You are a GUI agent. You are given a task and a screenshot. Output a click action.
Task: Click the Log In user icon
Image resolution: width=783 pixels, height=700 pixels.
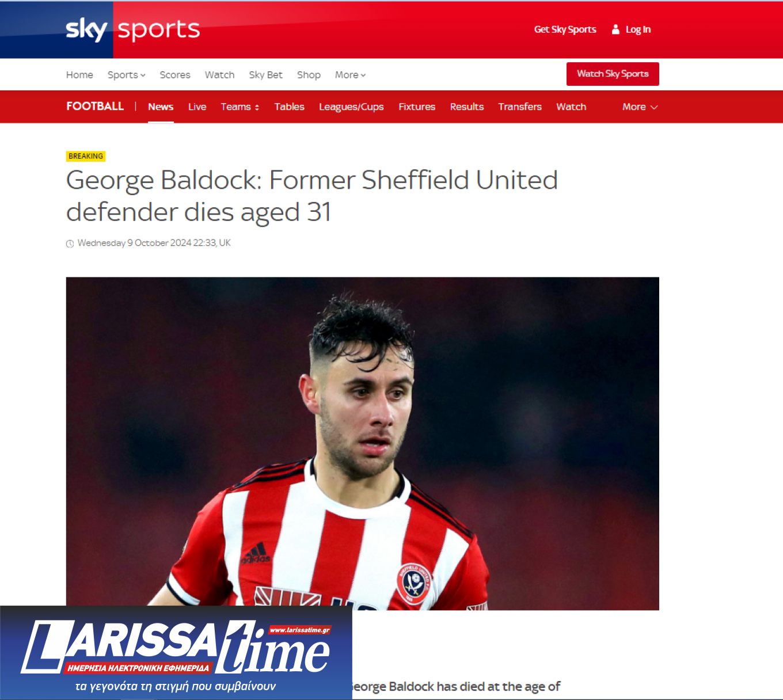click(615, 29)
